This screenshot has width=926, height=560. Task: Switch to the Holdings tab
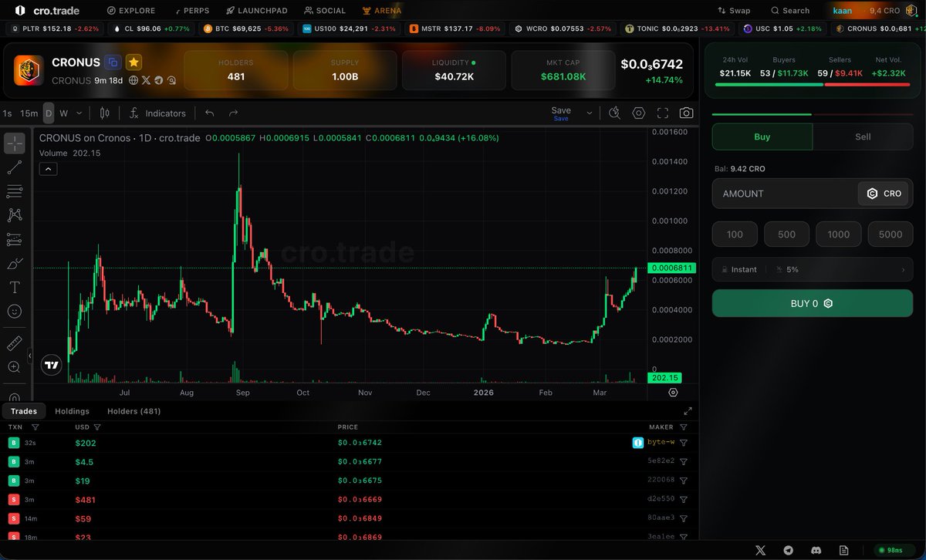(x=73, y=411)
